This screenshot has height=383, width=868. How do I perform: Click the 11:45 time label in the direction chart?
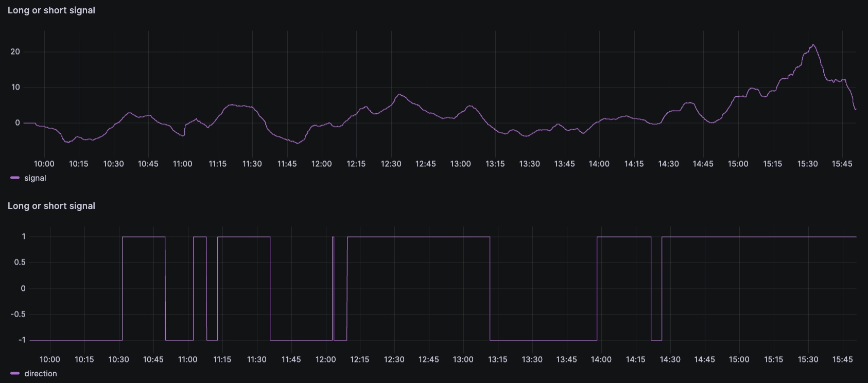[x=291, y=359]
